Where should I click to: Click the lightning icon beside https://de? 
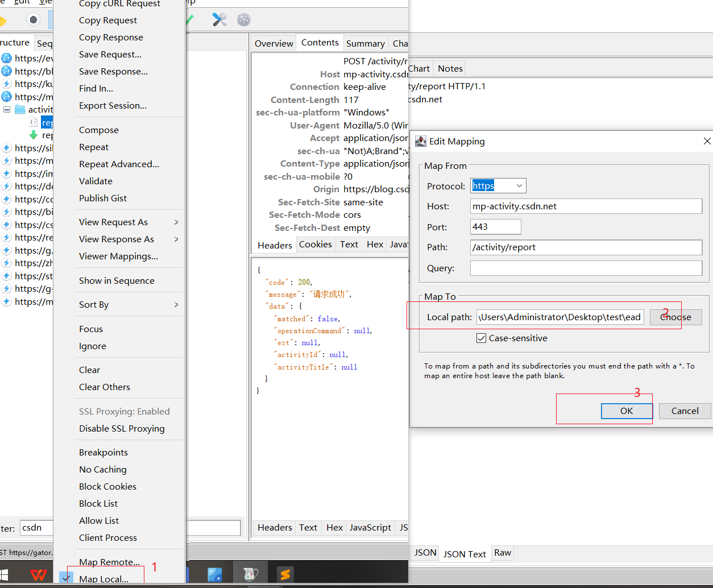[x=6, y=186]
